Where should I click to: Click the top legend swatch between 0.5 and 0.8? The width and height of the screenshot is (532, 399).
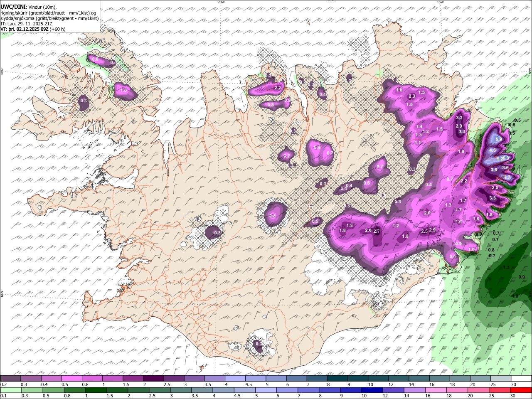tap(72, 378)
